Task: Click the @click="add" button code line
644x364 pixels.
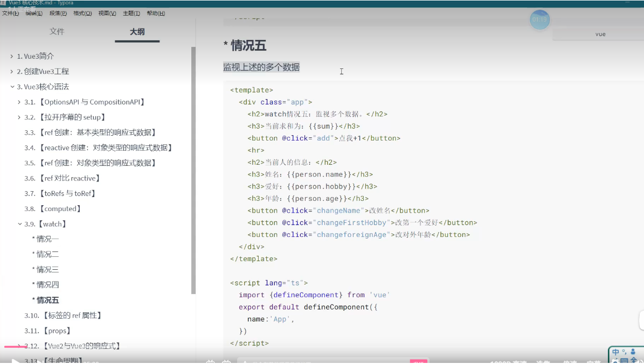Action: [x=324, y=138]
